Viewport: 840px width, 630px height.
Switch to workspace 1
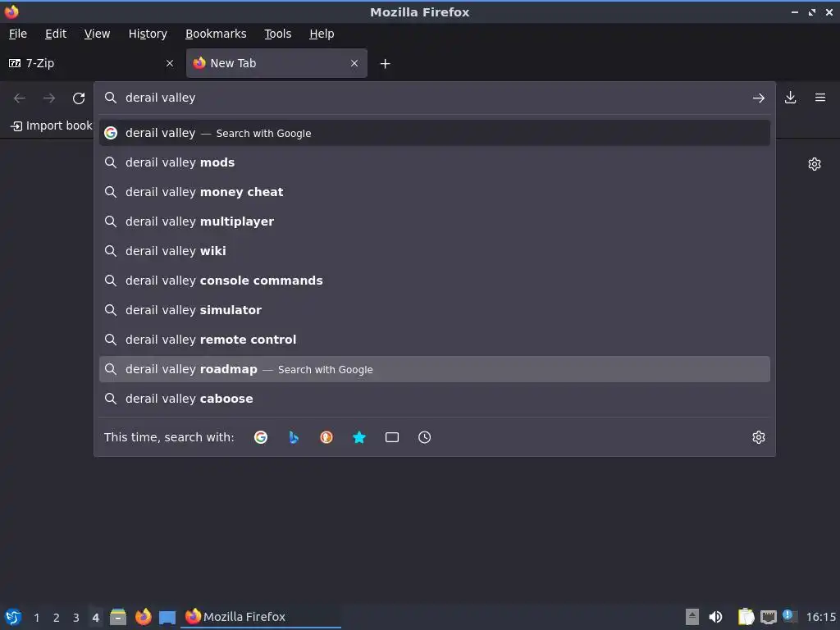(x=36, y=618)
